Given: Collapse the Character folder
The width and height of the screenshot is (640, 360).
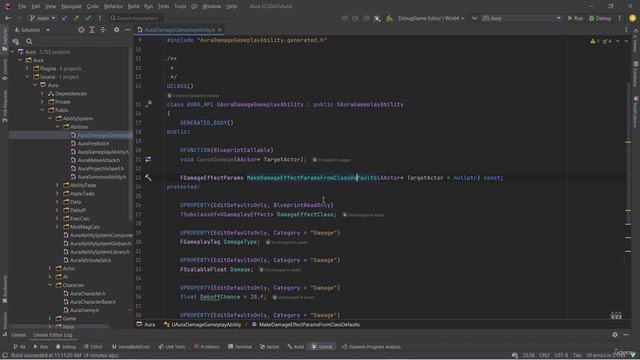Looking at the screenshot, I should (50, 285).
